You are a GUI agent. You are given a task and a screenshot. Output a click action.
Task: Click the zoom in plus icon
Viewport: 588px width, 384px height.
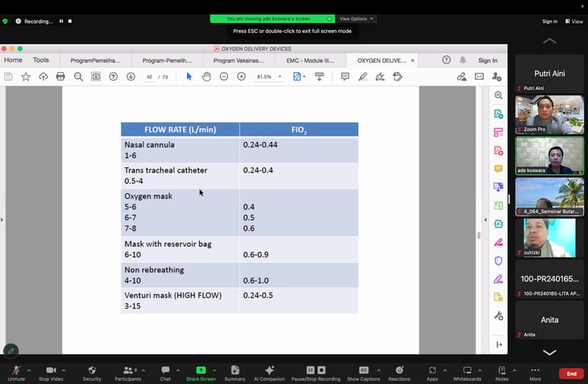pyautogui.click(x=241, y=77)
